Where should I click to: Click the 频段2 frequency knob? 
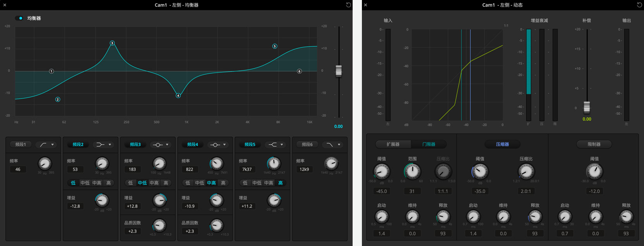(x=102, y=164)
